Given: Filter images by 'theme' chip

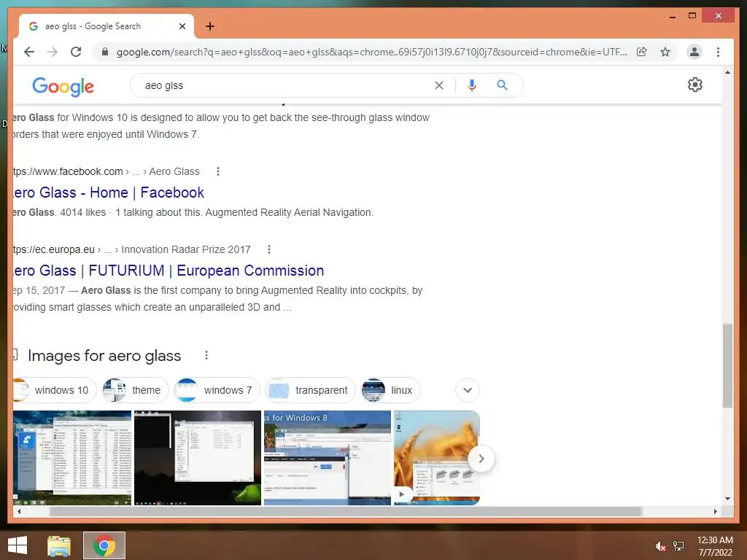Looking at the screenshot, I should pos(135,390).
